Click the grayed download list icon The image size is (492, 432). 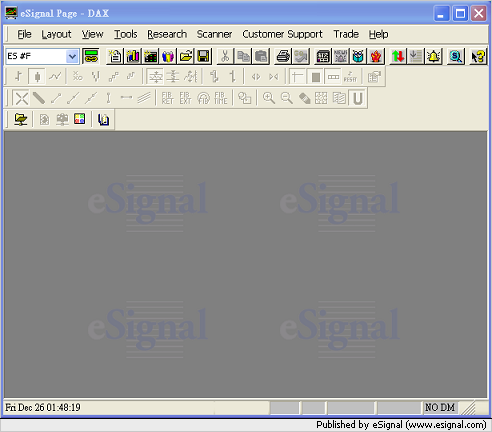(x=416, y=56)
